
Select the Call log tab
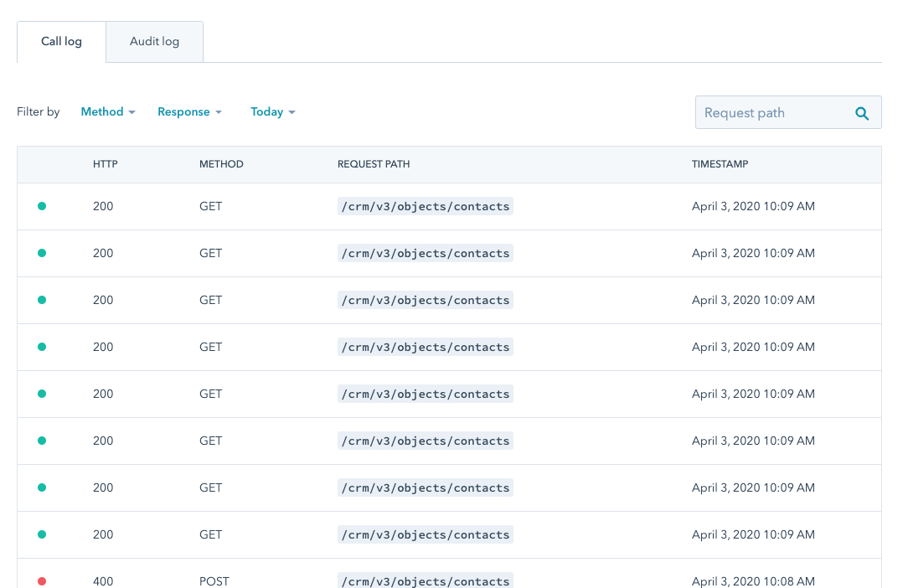61,41
